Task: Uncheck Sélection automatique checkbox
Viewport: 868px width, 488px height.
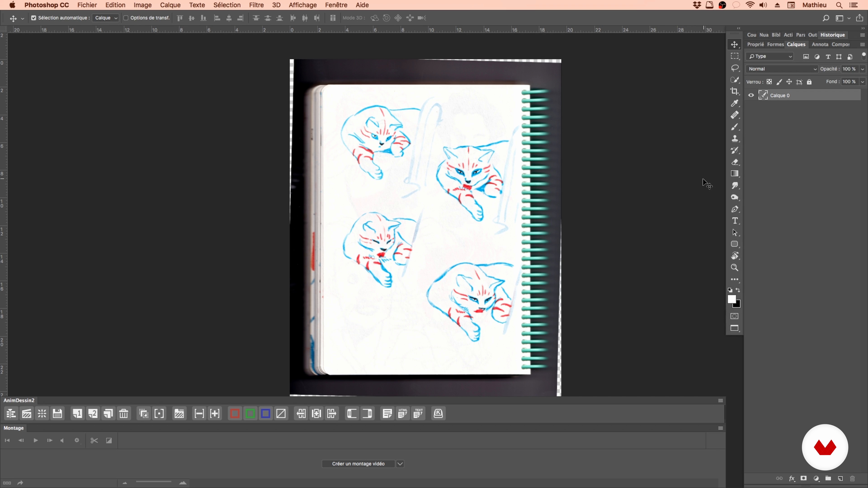Action: [33, 18]
